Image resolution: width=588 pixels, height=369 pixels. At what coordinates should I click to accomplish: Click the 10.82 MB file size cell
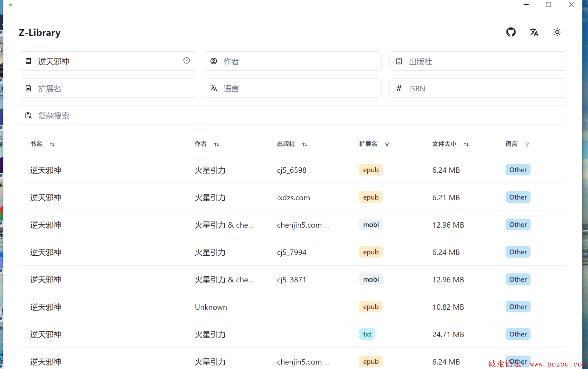coord(448,307)
